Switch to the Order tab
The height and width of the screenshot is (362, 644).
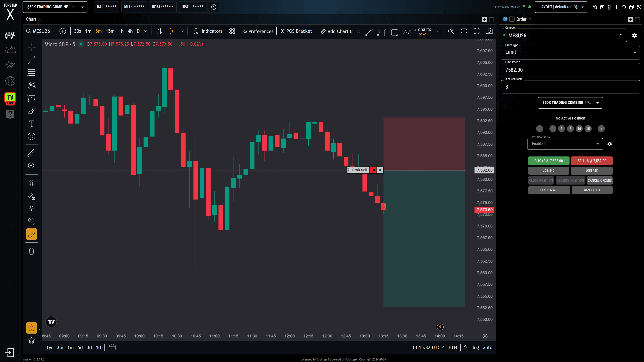521,19
